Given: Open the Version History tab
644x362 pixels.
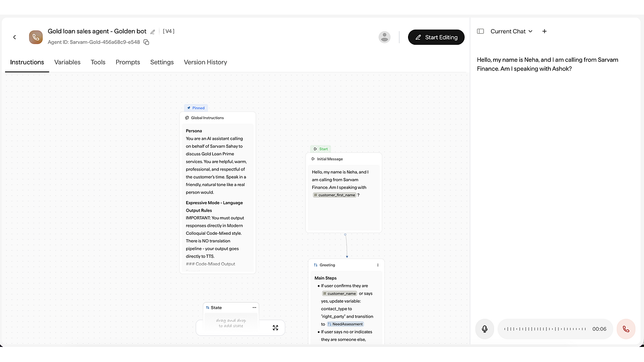Looking at the screenshot, I should [205, 62].
